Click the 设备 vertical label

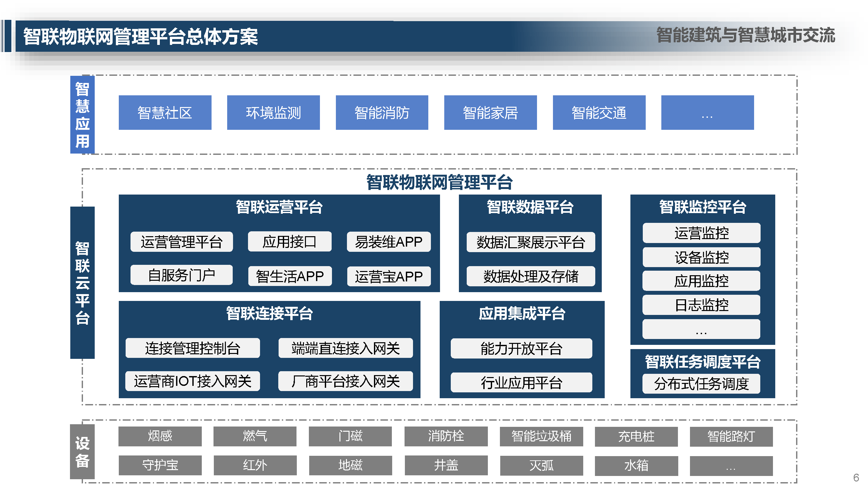point(82,452)
